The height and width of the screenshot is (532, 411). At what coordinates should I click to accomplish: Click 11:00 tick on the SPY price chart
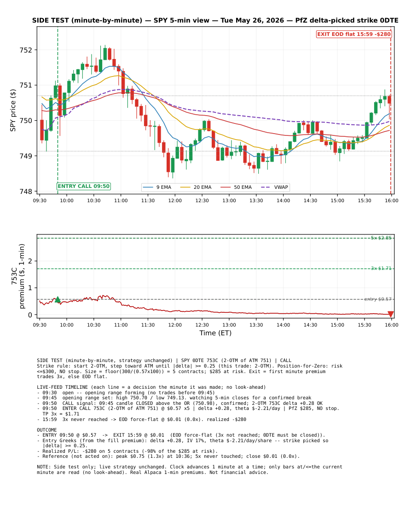(121, 200)
